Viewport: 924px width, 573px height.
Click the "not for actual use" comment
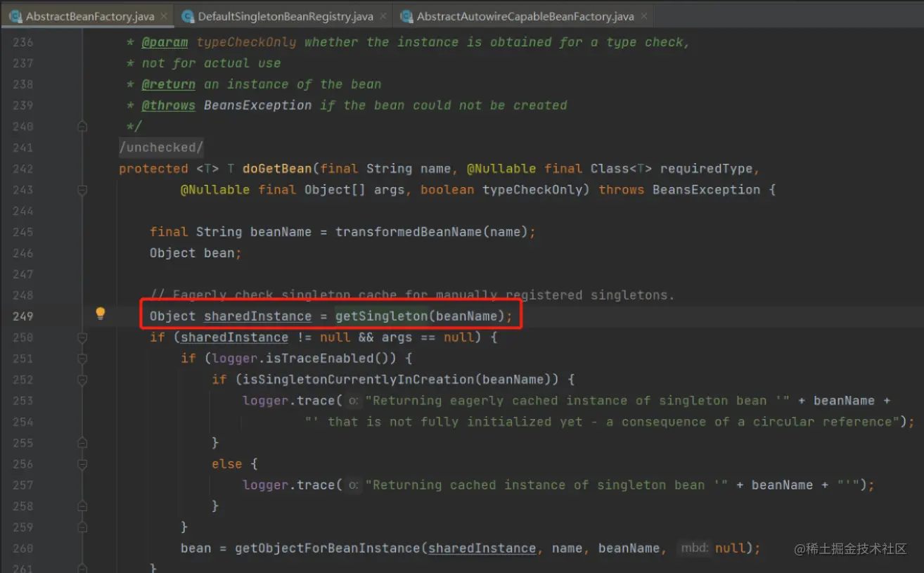211,63
